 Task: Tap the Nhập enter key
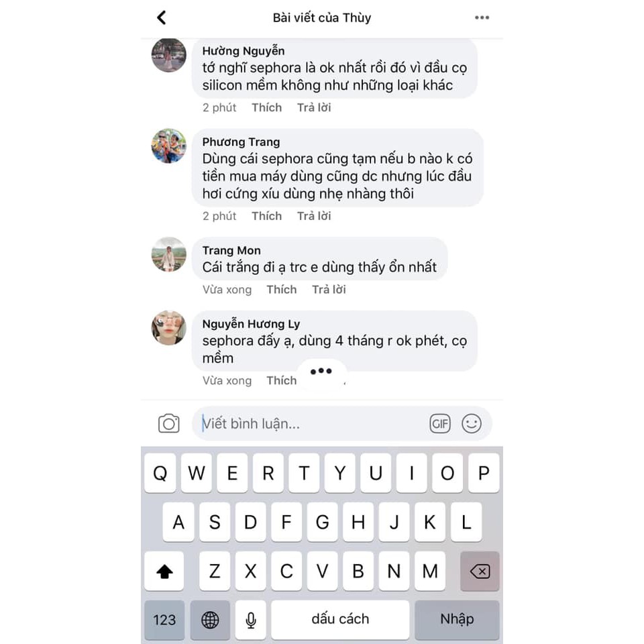(x=457, y=619)
